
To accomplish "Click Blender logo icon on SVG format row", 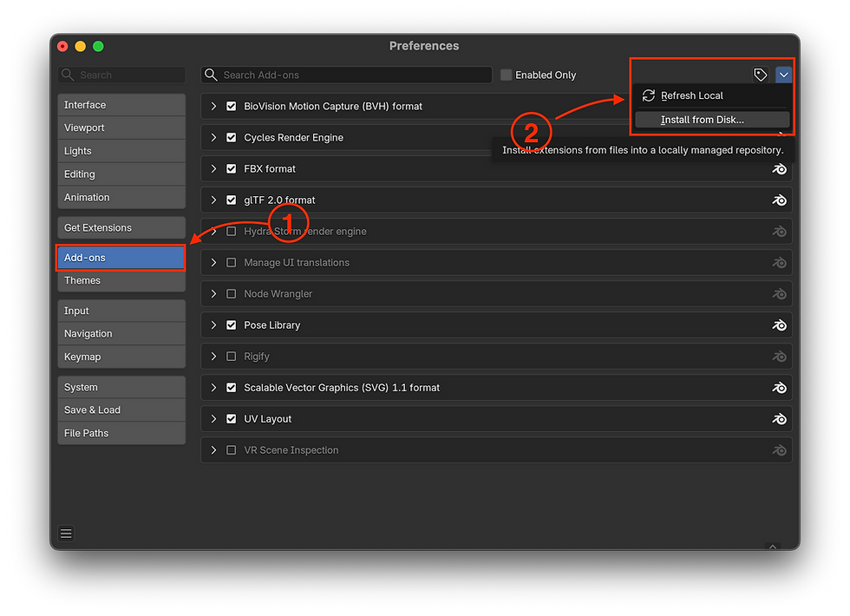I will pos(779,388).
